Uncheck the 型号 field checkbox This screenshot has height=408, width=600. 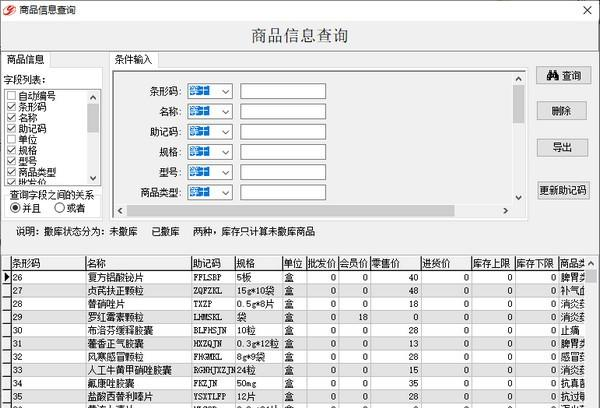pyautogui.click(x=11, y=161)
